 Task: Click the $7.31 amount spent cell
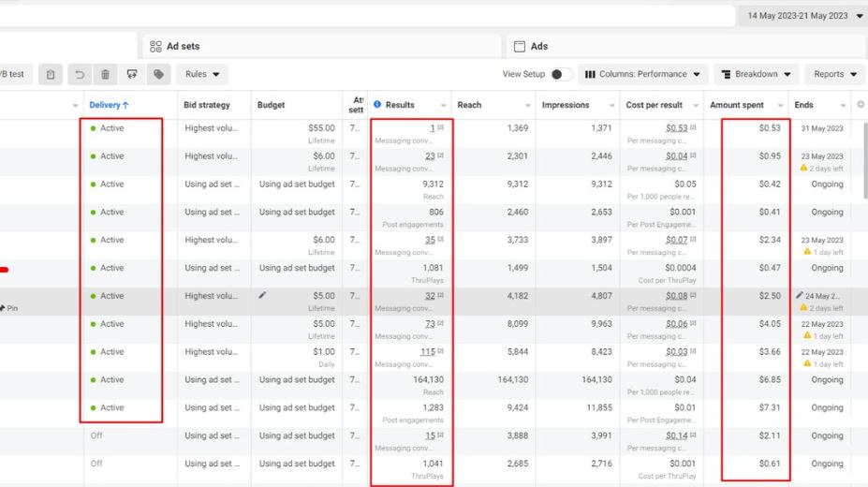[x=770, y=408]
